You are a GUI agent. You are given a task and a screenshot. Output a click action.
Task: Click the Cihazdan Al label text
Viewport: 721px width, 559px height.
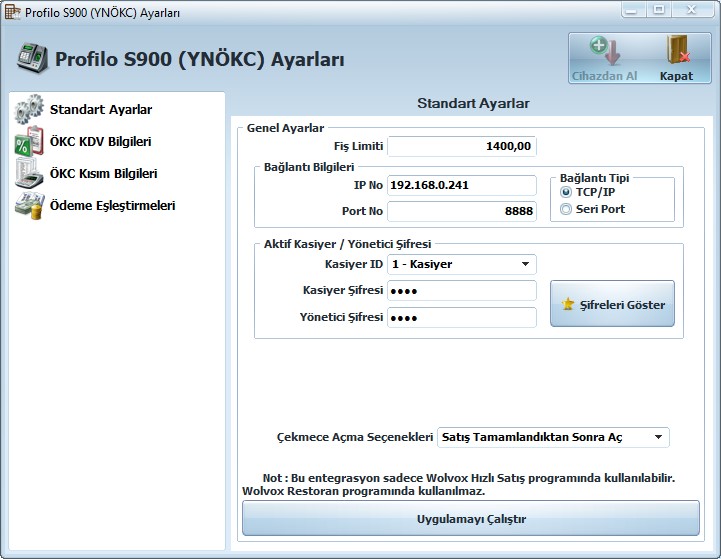(605, 76)
